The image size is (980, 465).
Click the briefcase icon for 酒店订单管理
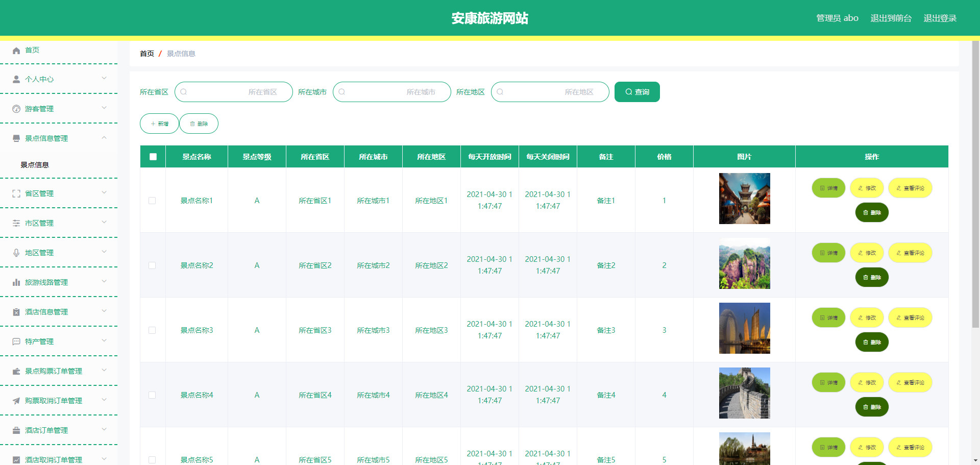[16, 430]
